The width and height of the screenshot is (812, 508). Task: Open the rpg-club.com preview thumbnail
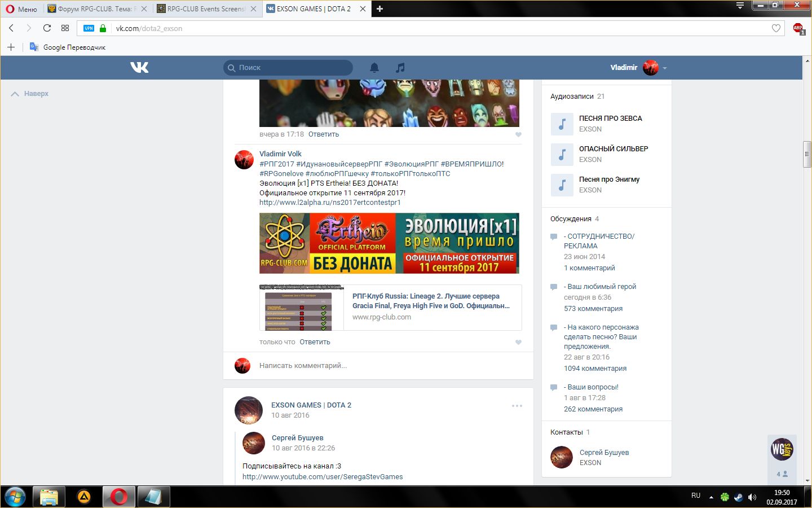(x=302, y=308)
